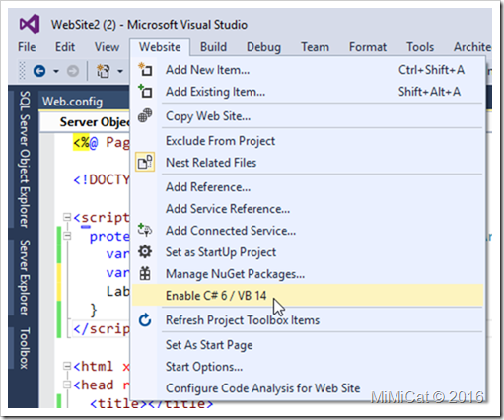Viewport: 504px width, 420px height.
Task: Click the Add Existing Item icon
Action: point(145,91)
